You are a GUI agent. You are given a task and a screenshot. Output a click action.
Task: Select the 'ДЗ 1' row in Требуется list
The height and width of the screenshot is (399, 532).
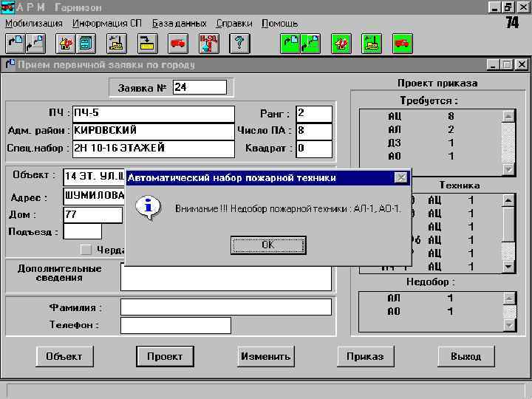coord(431,143)
